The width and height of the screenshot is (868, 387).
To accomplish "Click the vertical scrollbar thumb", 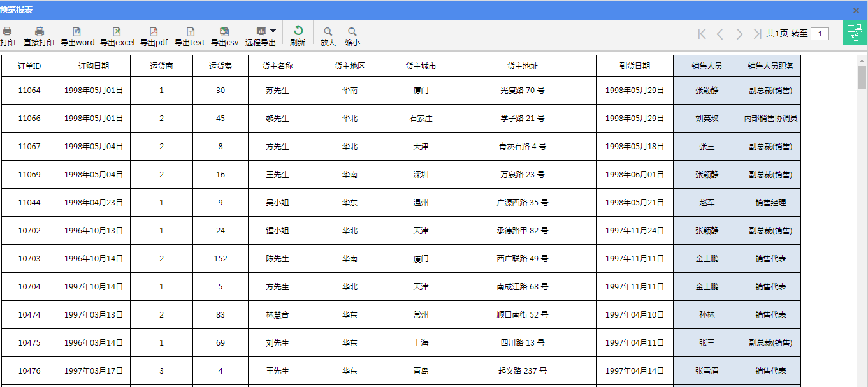I will click(x=862, y=77).
